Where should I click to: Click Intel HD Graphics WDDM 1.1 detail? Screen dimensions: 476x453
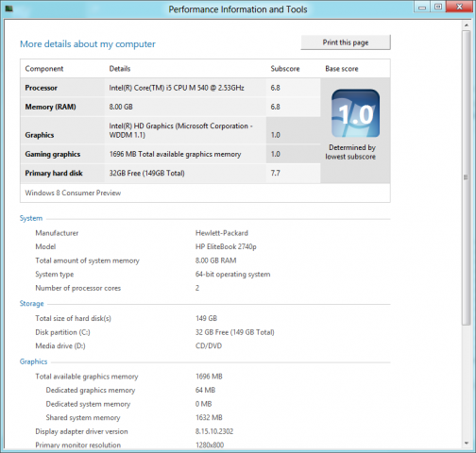point(180,130)
